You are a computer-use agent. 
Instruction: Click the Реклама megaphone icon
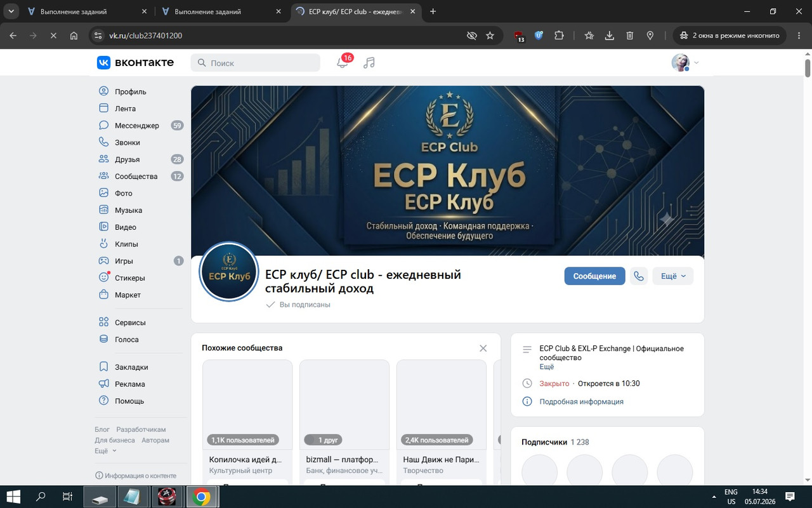(104, 384)
